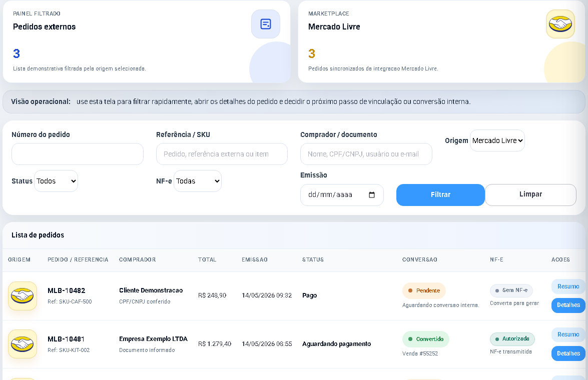Click status Pago

309,295
